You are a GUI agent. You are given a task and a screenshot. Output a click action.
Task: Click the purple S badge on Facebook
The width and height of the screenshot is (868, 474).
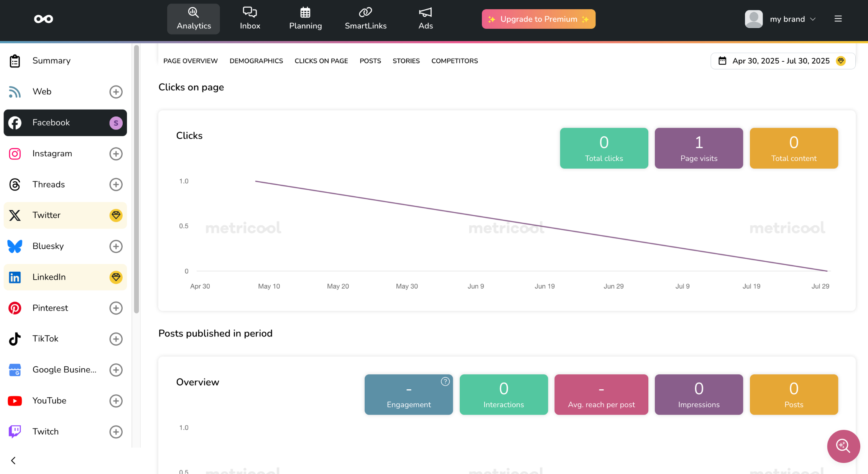(116, 123)
